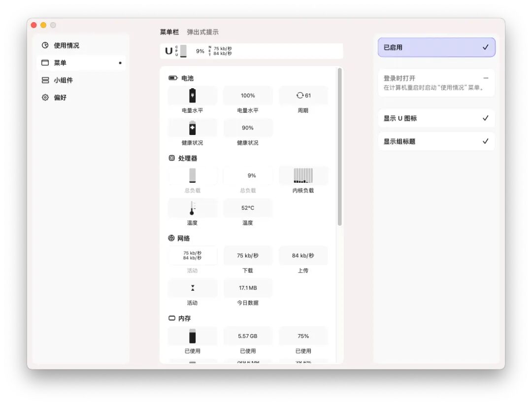Click network speeds in menu bar preview
Screen dimensions: 532x405
[223, 51]
